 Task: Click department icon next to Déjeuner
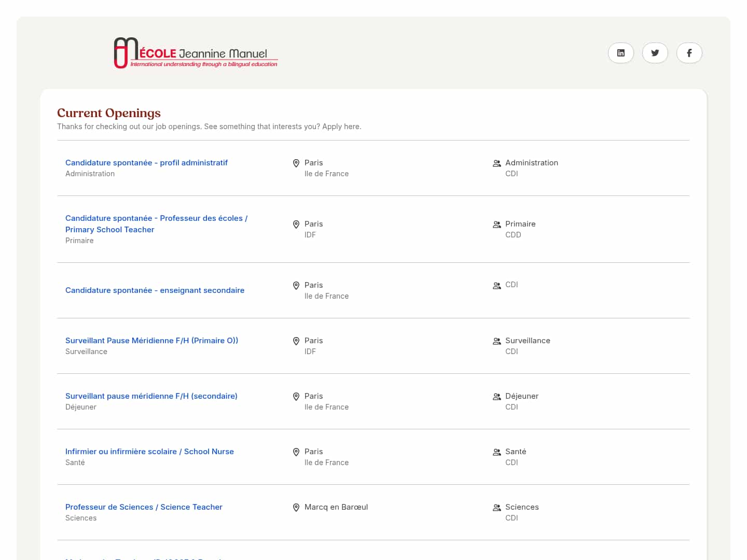[496, 397]
